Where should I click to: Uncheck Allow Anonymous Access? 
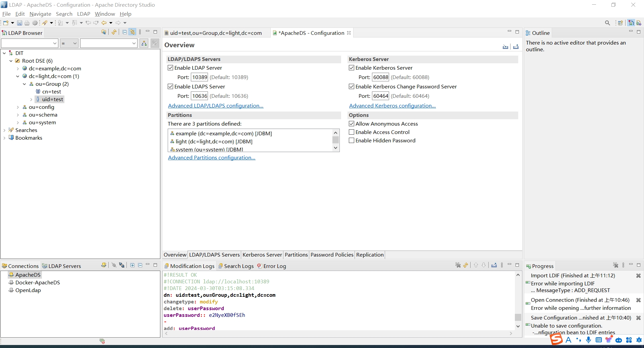[352, 124]
